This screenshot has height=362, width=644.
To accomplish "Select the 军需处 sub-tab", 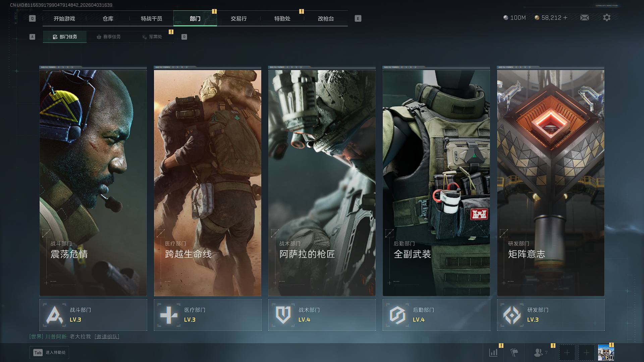I will [152, 37].
